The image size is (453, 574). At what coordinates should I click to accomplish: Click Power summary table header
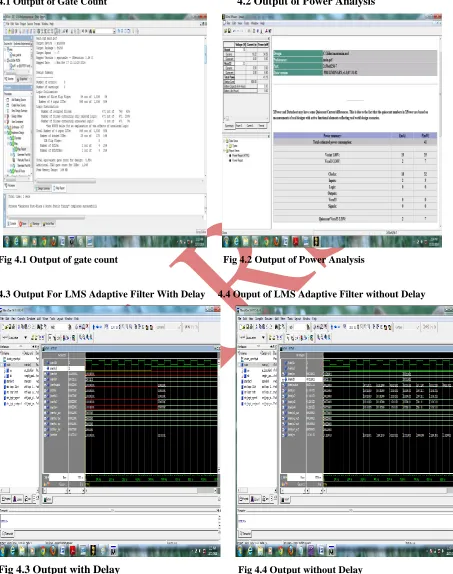pos(355,135)
